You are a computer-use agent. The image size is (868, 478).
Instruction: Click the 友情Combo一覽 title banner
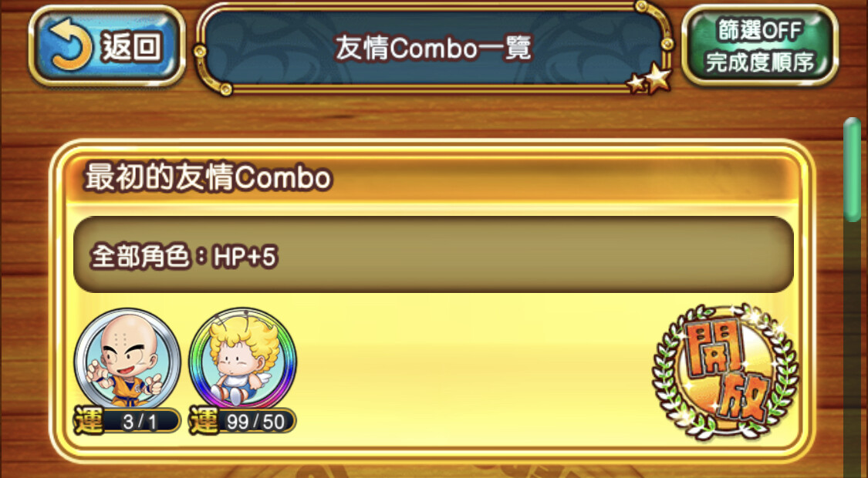433,48
